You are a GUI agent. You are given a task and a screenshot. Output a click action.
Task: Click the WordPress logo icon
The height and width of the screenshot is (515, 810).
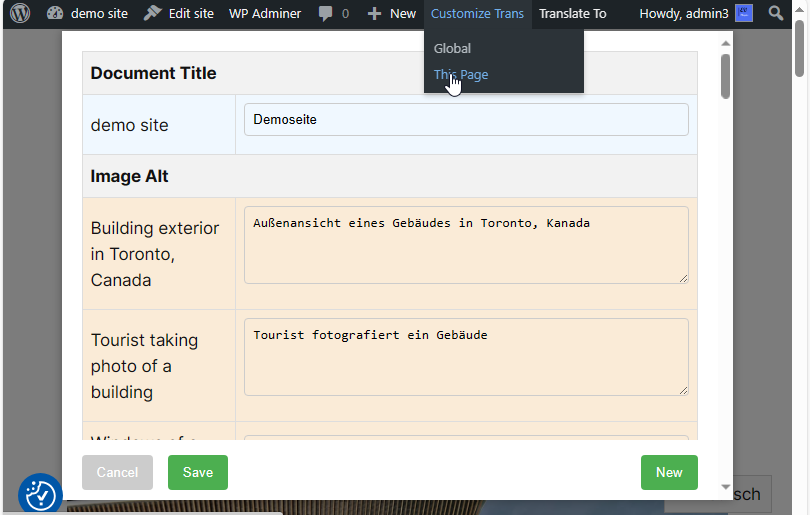click(20, 14)
